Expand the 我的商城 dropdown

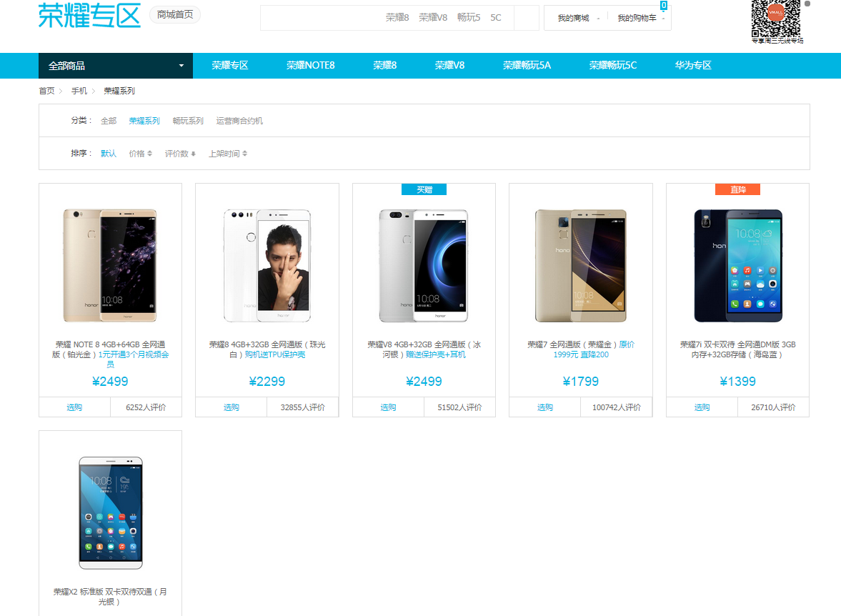(574, 17)
